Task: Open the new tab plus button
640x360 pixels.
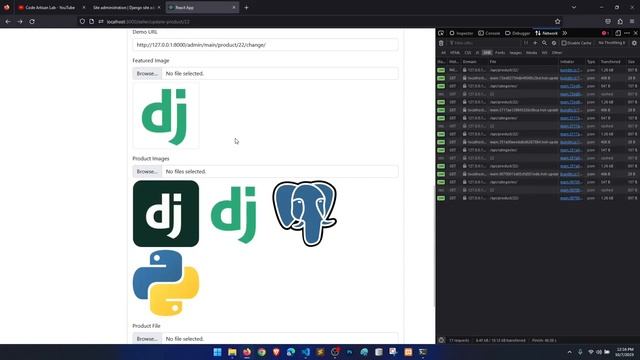Action: point(246,7)
